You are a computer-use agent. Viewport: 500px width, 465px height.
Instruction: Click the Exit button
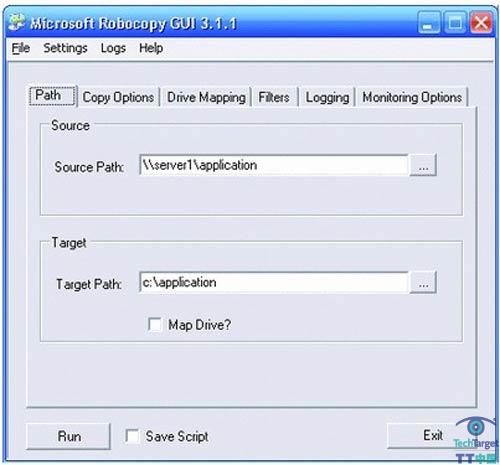(x=430, y=435)
